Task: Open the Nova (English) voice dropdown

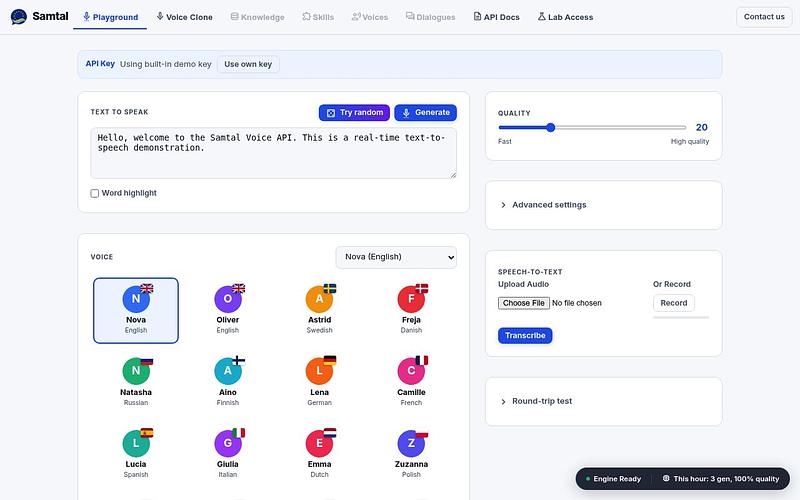Action: 396,257
